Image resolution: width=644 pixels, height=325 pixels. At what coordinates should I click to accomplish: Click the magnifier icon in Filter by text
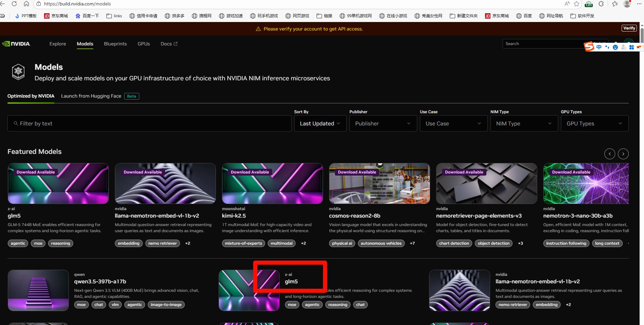click(x=16, y=123)
